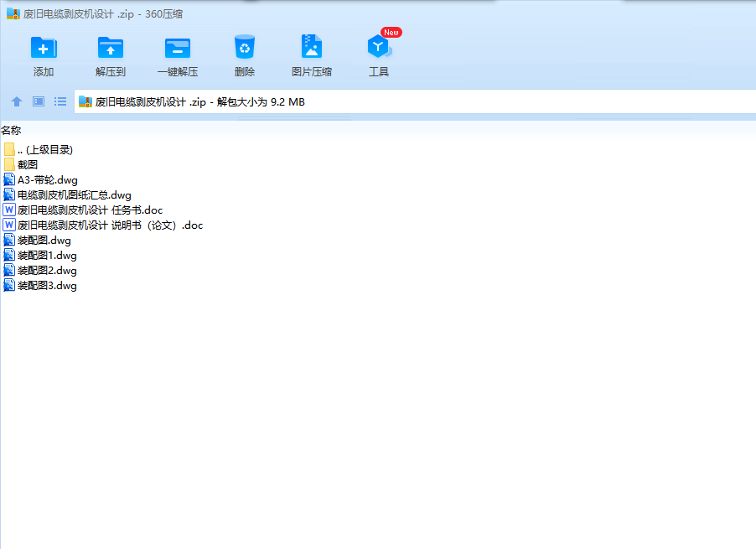The width and height of the screenshot is (756, 549).
Task: Click the red New badge on 工具
Action: pos(391,33)
